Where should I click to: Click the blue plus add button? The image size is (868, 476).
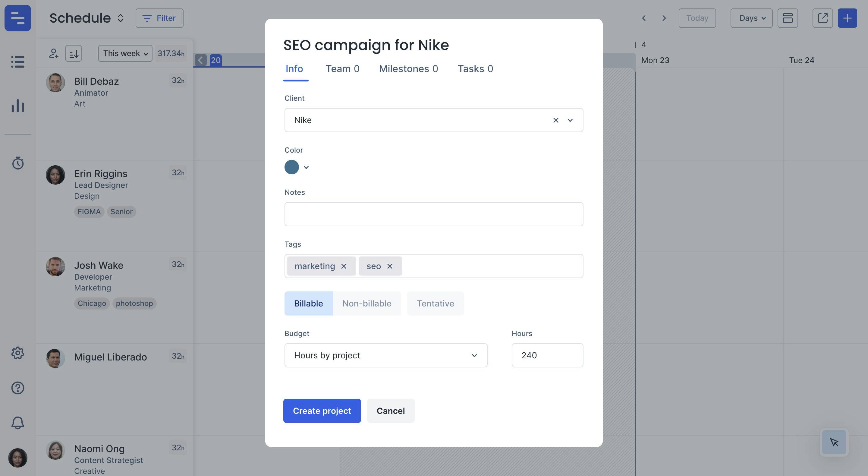(x=848, y=18)
